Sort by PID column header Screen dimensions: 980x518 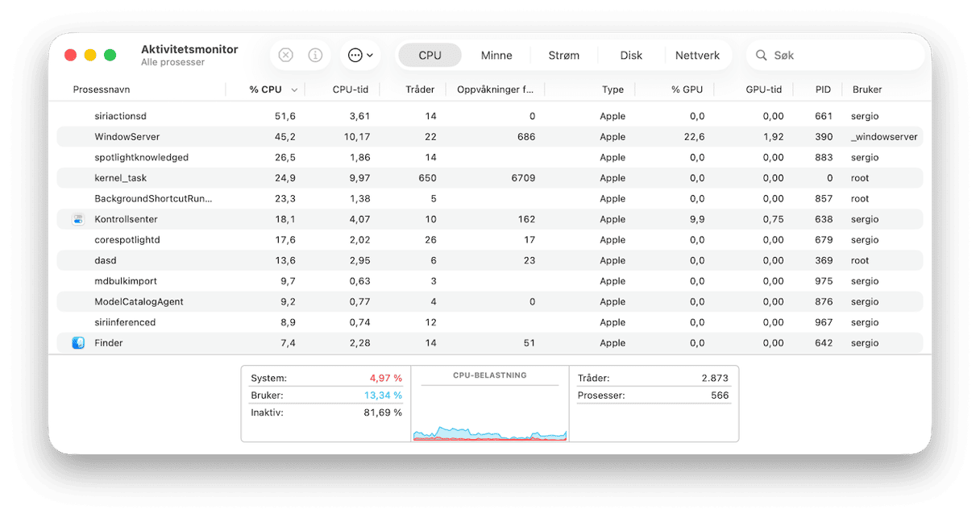click(x=822, y=89)
